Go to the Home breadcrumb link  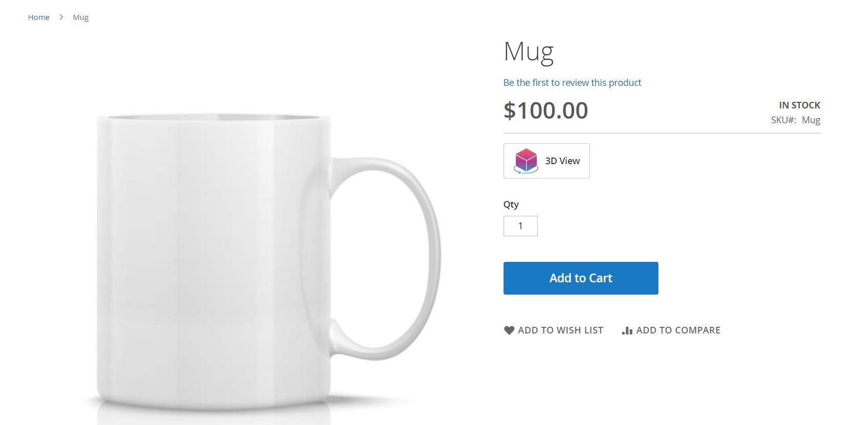(x=39, y=17)
